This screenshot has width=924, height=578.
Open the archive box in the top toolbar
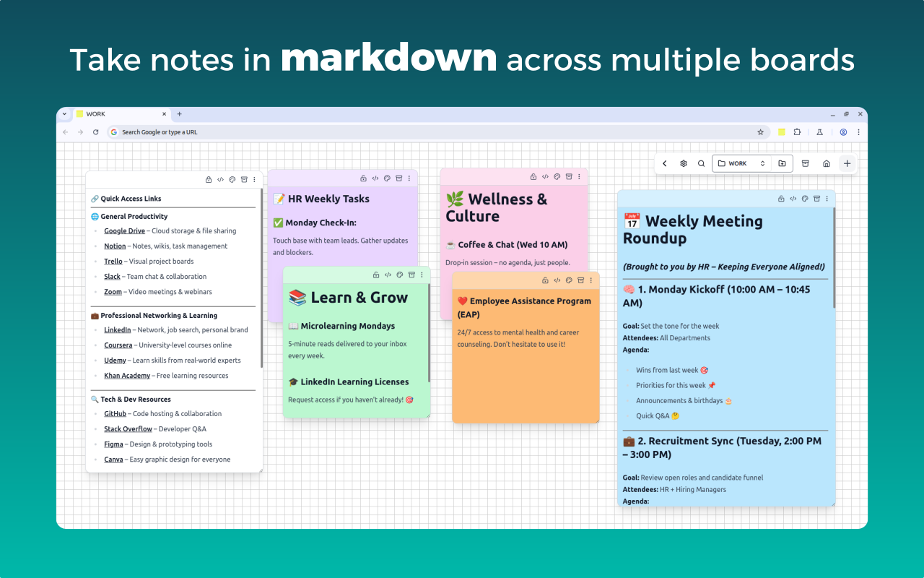tap(805, 163)
